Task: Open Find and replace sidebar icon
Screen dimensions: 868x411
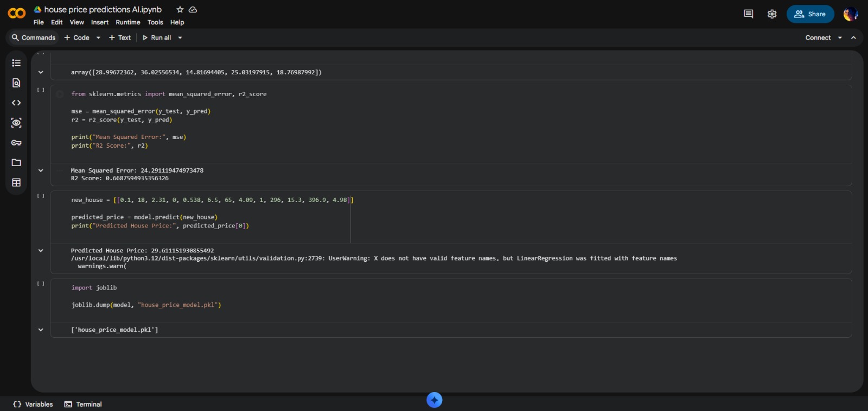Action: 16,83
